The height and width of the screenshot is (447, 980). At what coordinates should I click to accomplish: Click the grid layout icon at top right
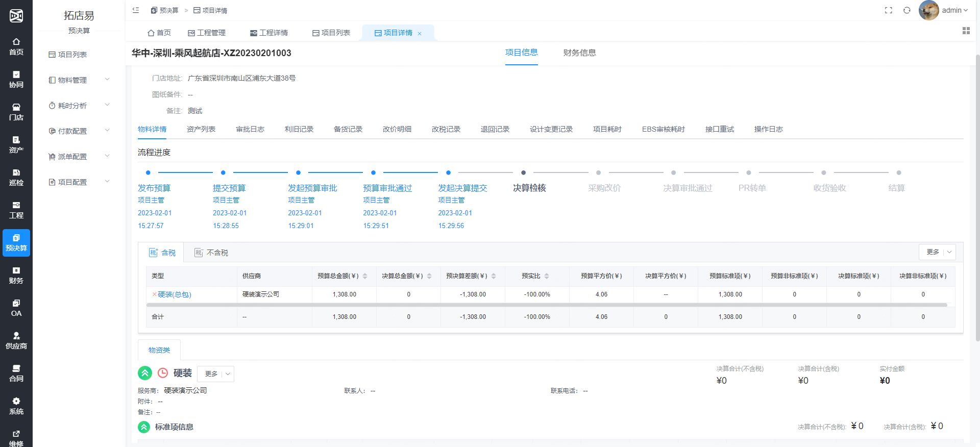[966, 31]
